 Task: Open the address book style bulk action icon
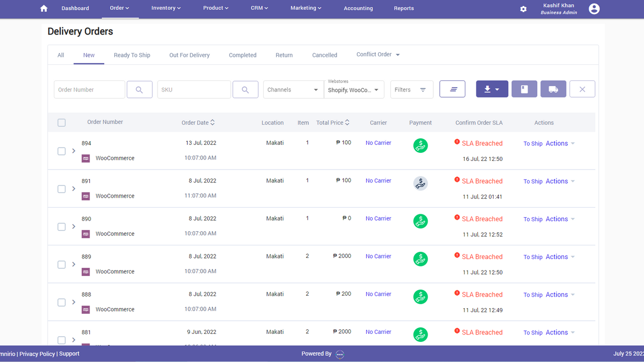click(x=524, y=88)
